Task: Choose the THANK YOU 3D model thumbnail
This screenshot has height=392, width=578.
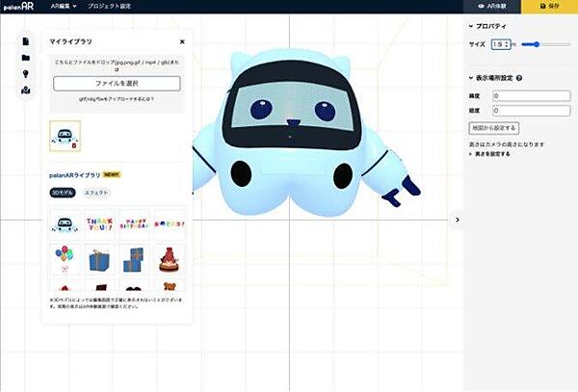Action: [x=100, y=224]
